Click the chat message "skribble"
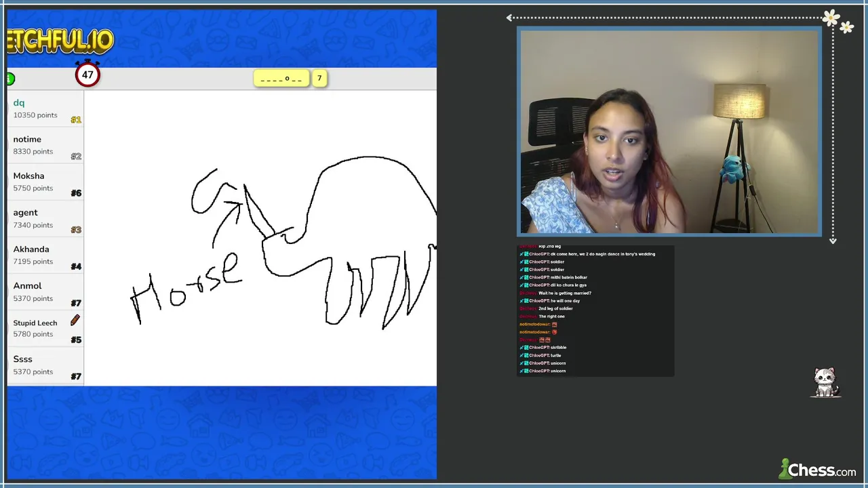This screenshot has height=488, width=868. click(543, 348)
